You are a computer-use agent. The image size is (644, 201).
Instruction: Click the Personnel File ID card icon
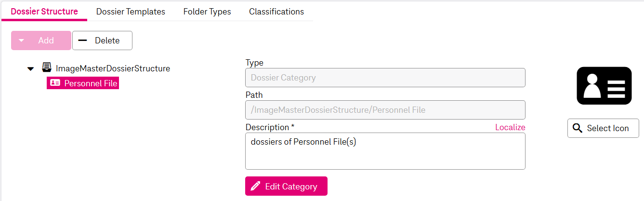point(55,83)
